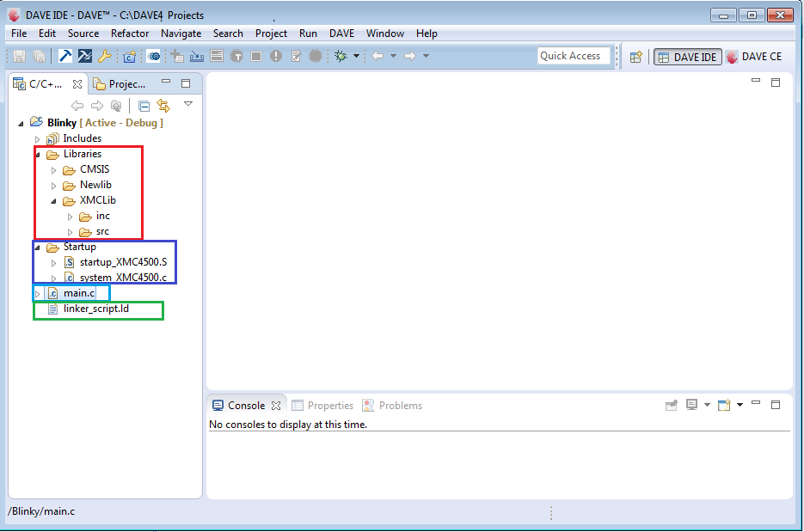804x532 pixels.
Task: Collapse the Libraries folder
Action: tap(38, 154)
